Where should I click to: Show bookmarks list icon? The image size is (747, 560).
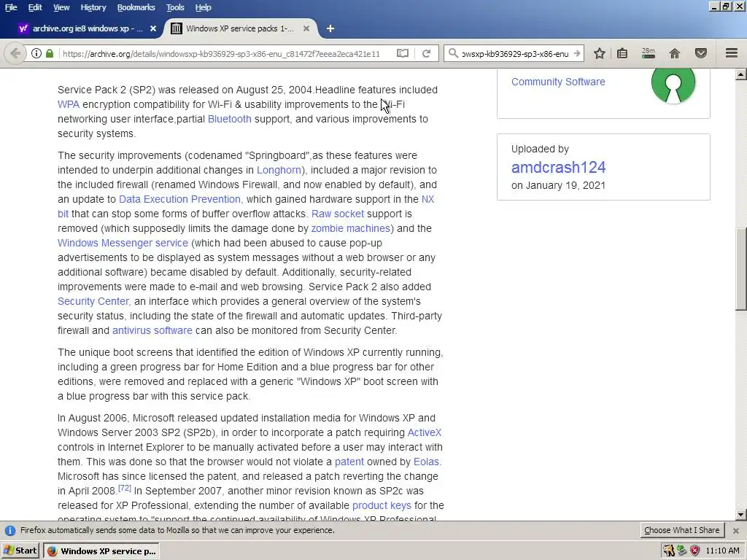[x=622, y=53]
